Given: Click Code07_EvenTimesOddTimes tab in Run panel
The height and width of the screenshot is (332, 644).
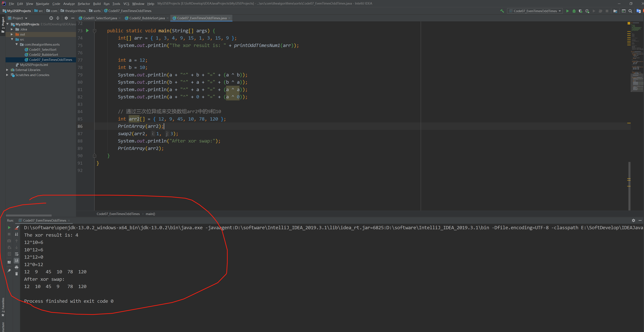Looking at the screenshot, I should click(44, 220).
